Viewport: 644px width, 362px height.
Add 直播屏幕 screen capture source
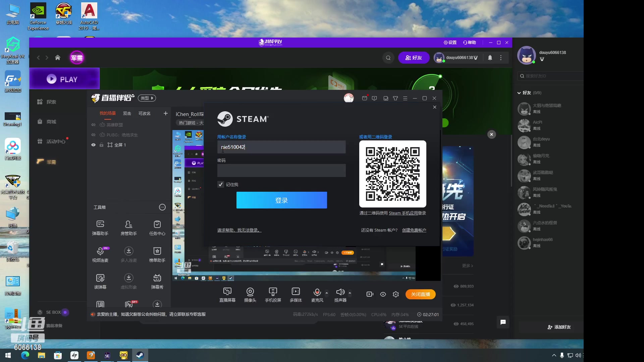click(227, 295)
